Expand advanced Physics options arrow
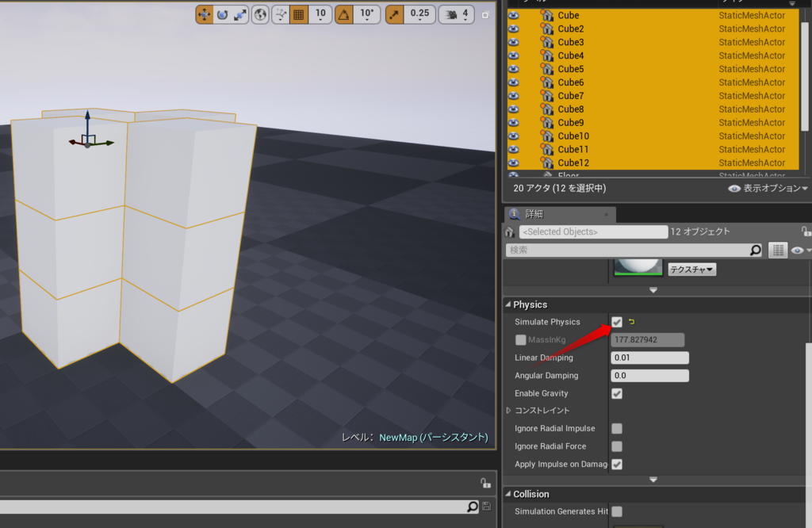Image resolution: width=812 pixels, height=528 pixels. [653, 480]
